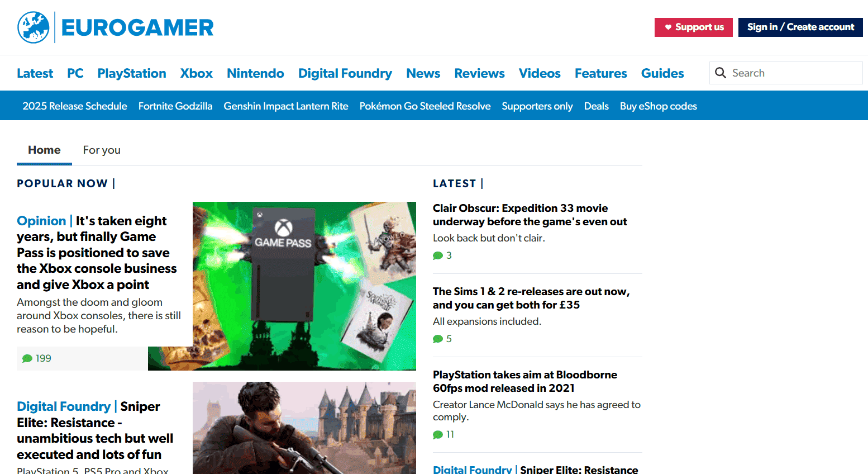
Task: Switch to the For you tab
Action: 102,150
